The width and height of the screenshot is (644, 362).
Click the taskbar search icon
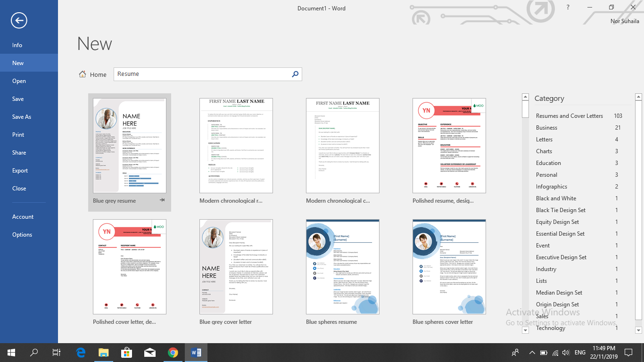pyautogui.click(x=34, y=353)
